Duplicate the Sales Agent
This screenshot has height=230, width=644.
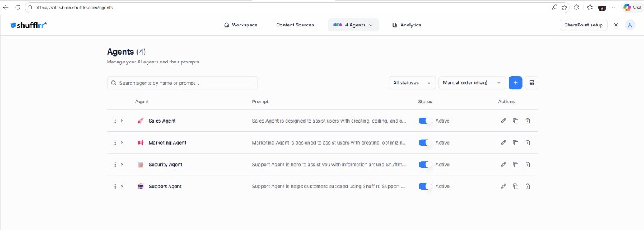(x=516, y=121)
